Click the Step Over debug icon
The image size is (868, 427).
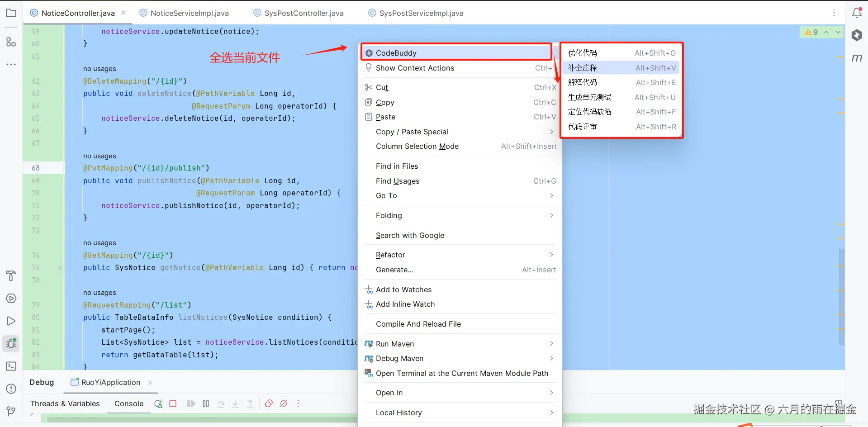(x=221, y=403)
